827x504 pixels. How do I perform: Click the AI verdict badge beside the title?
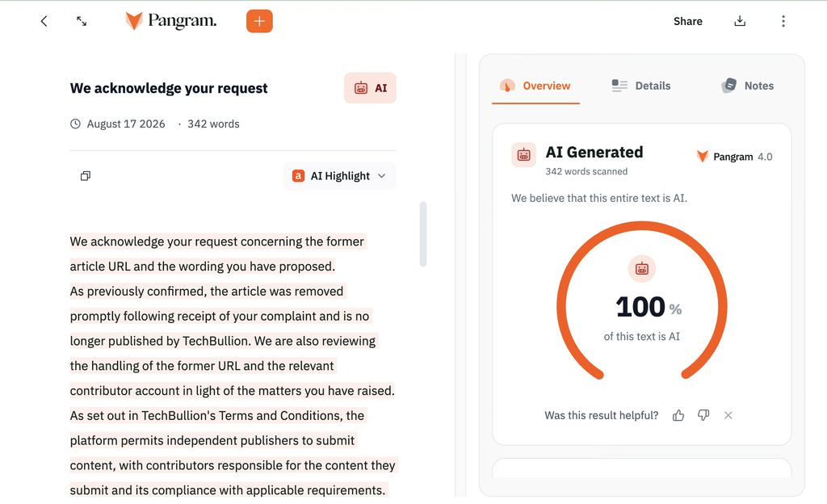(x=370, y=88)
